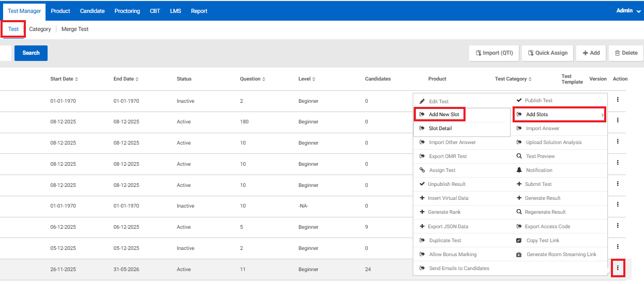Screen dimensions: 644x284
Task: Open the Proctoring menu in top navigation
Action: point(127,11)
